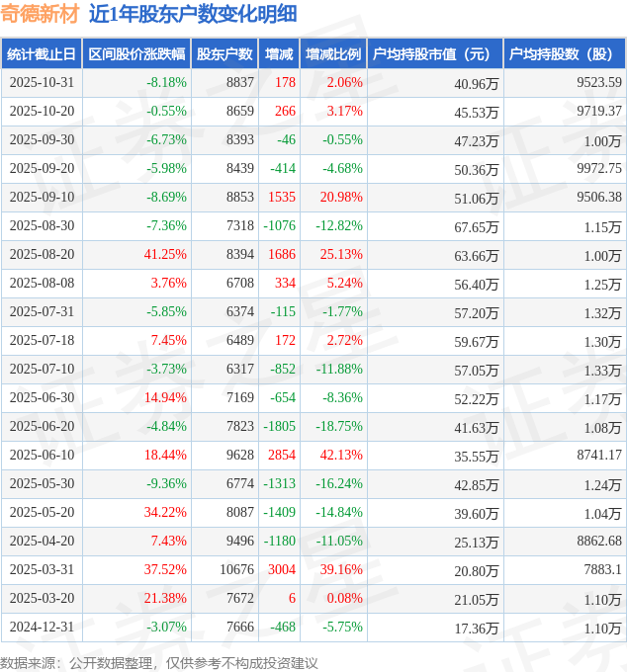Click the 统计截止日 column header
Viewport: 627px width, 672px height.
click(x=41, y=54)
